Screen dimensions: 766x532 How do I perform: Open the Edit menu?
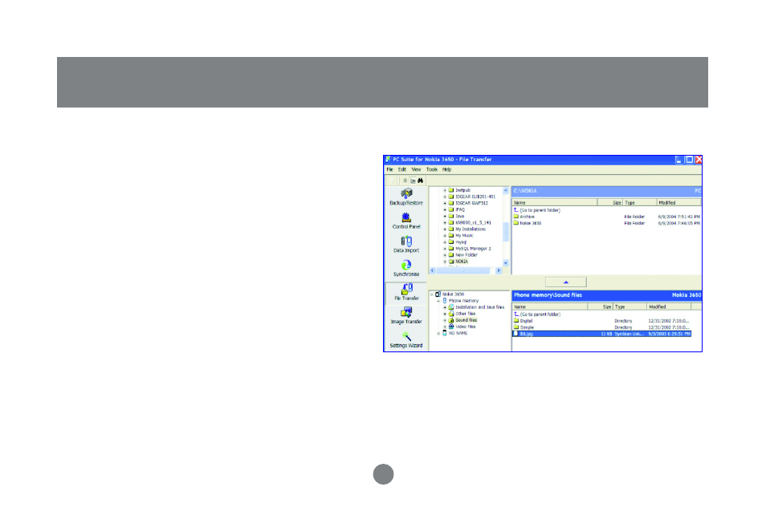(402, 170)
